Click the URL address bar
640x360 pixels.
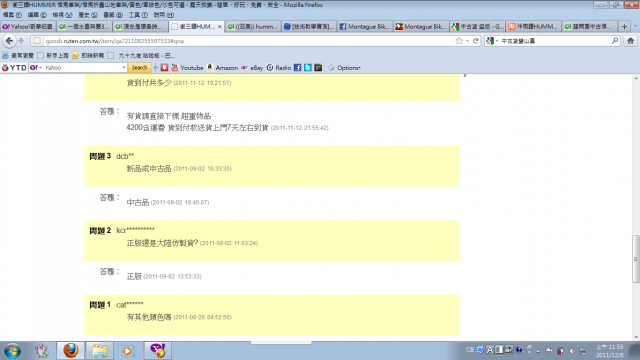coord(249,41)
